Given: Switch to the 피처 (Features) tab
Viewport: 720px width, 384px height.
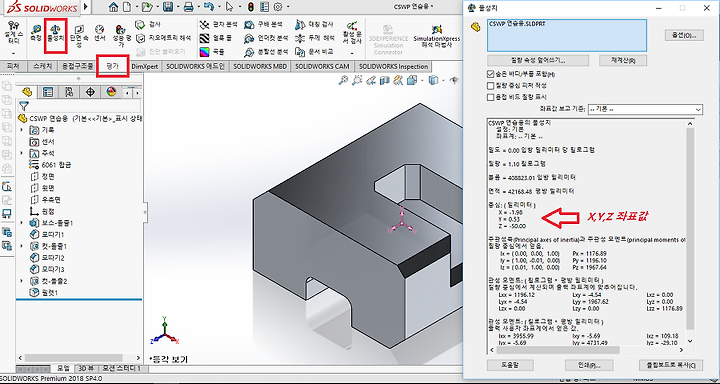Looking at the screenshot, I should coord(14,67).
